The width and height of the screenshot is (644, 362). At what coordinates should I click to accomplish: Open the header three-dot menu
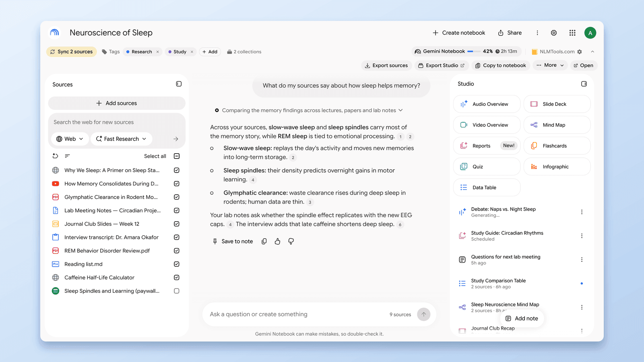pyautogui.click(x=537, y=33)
